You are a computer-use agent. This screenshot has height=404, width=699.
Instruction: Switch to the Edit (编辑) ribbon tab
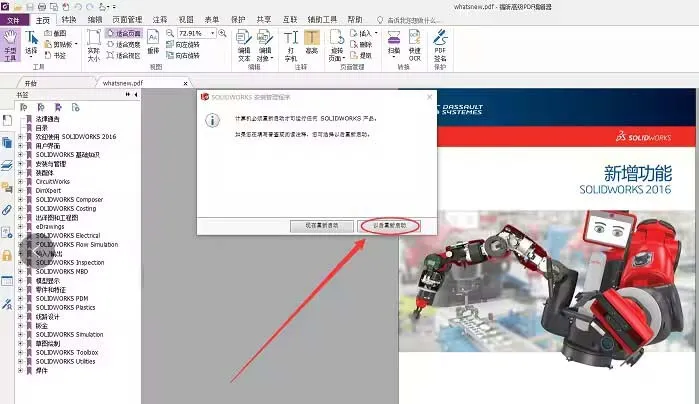95,20
